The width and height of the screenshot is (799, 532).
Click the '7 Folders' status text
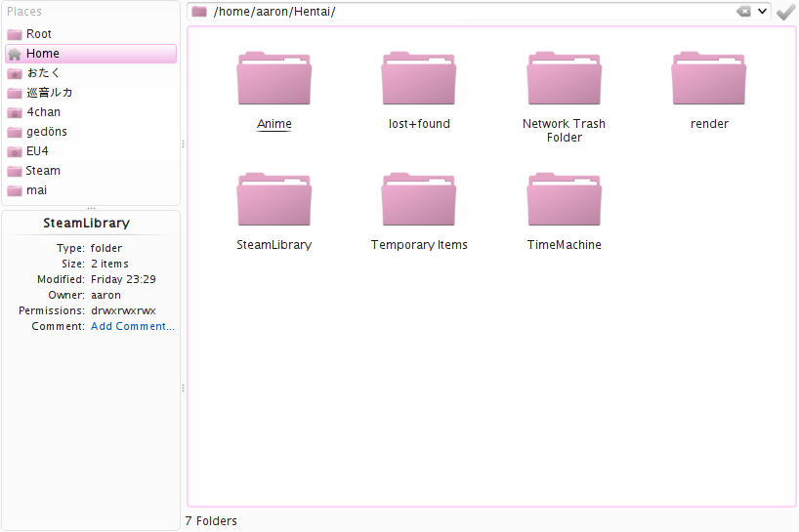(211, 521)
